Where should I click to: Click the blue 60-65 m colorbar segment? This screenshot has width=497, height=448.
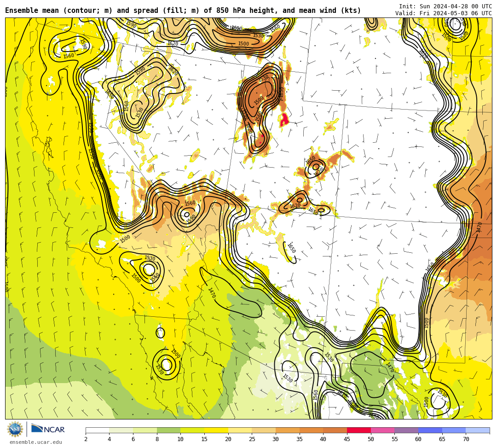coord(430,430)
